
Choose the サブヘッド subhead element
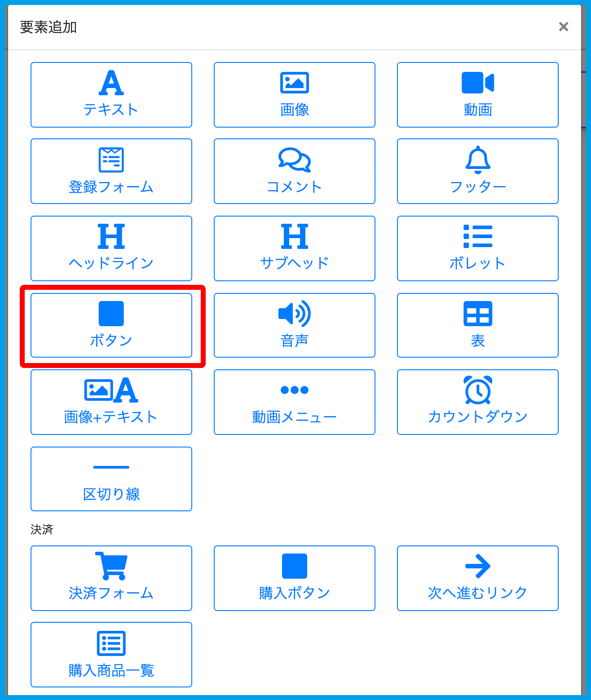(x=294, y=248)
